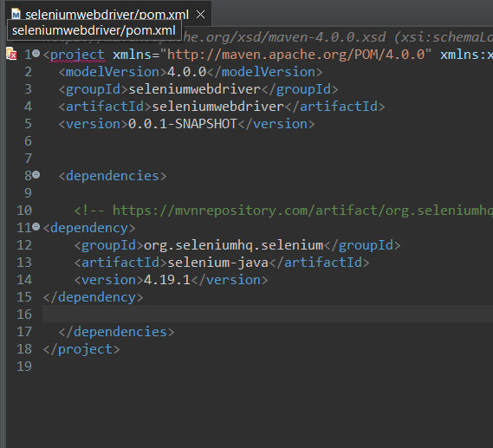
Task: Click the opening dependencies tag on line 8
Action: [x=113, y=176]
